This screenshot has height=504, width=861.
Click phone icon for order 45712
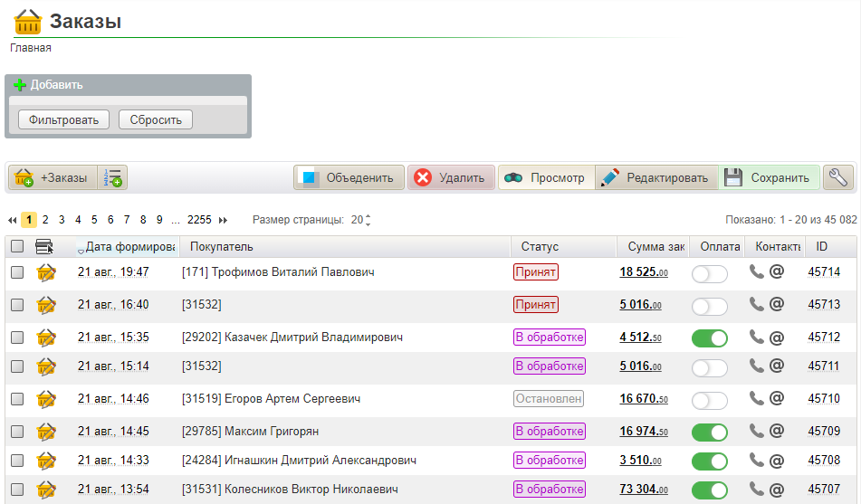(757, 338)
